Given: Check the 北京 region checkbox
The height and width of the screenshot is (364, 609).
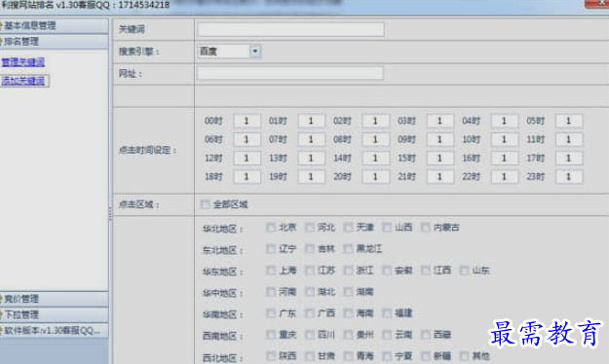Looking at the screenshot, I should [271, 228].
